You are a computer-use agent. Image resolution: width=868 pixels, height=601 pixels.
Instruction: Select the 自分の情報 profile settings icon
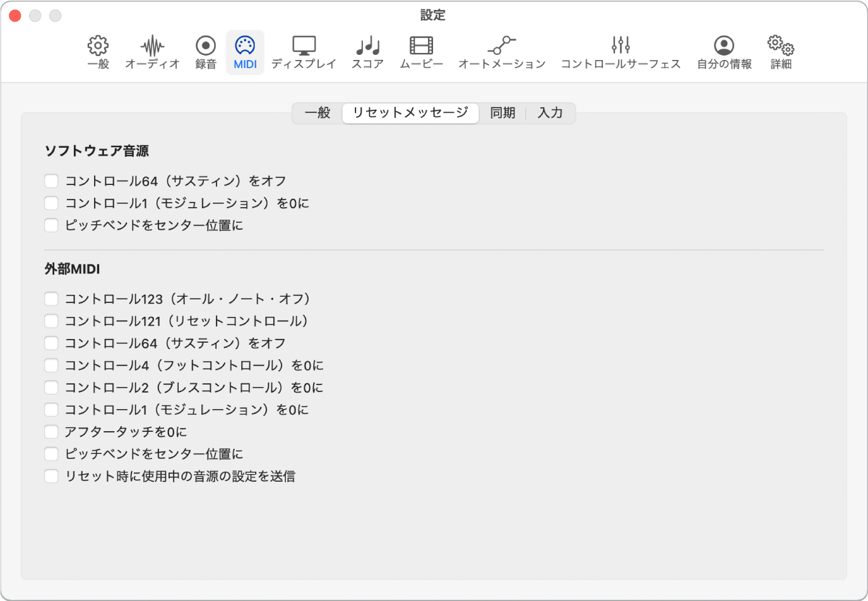pyautogui.click(x=723, y=52)
